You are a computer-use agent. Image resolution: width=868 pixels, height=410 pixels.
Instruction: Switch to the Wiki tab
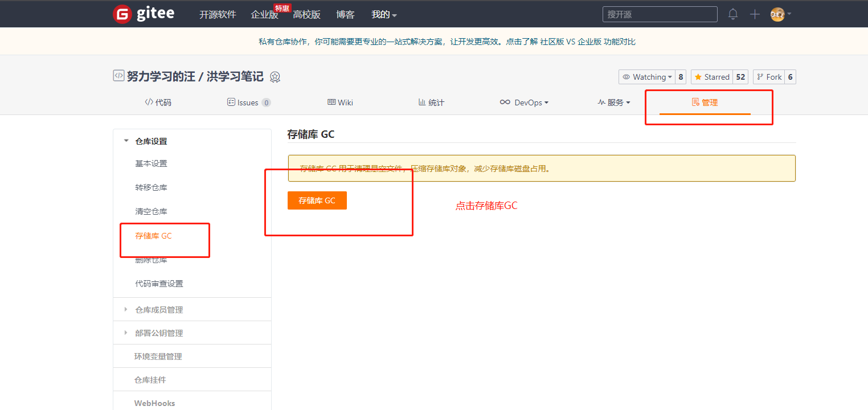(340, 102)
